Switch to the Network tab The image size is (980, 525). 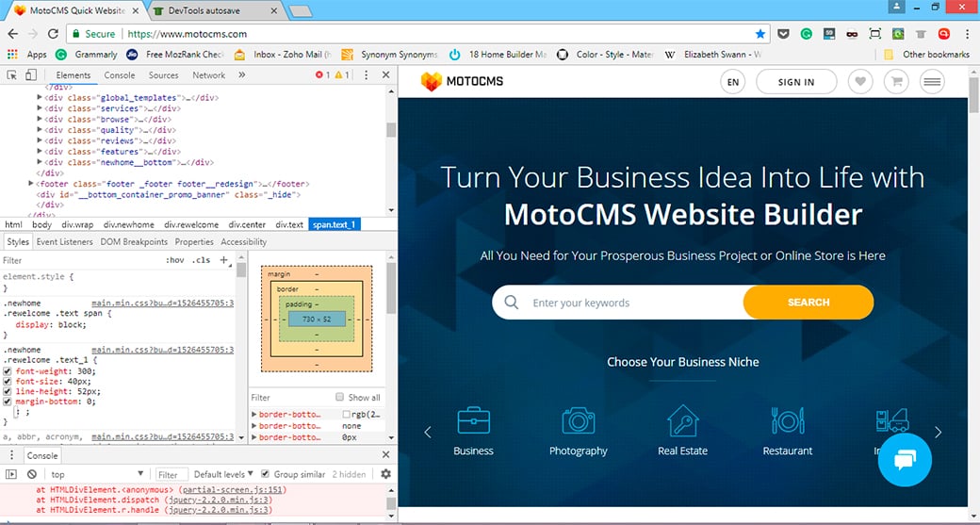(208, 75)
